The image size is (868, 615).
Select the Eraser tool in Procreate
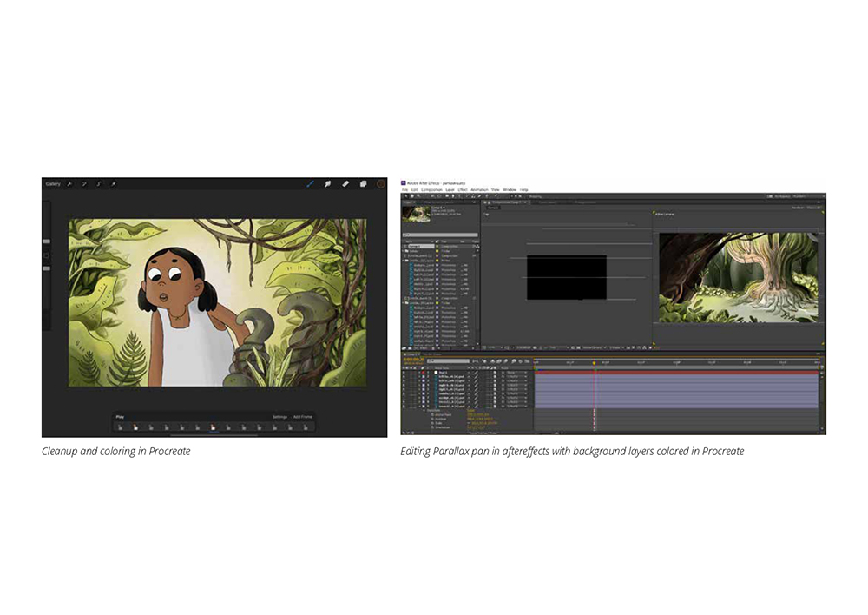point(345,184)
